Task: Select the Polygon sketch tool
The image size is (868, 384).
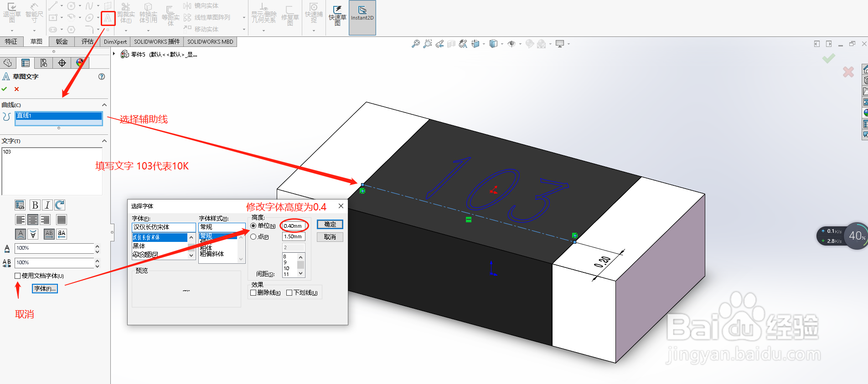Action: [x=71, y=30]
